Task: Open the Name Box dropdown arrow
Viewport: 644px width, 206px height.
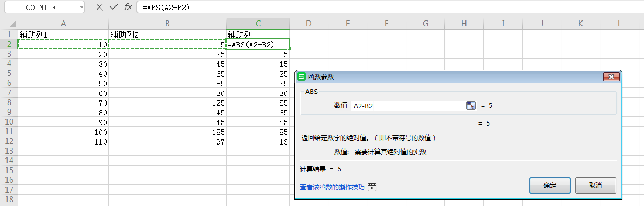Action: click(x=81, y=8)
